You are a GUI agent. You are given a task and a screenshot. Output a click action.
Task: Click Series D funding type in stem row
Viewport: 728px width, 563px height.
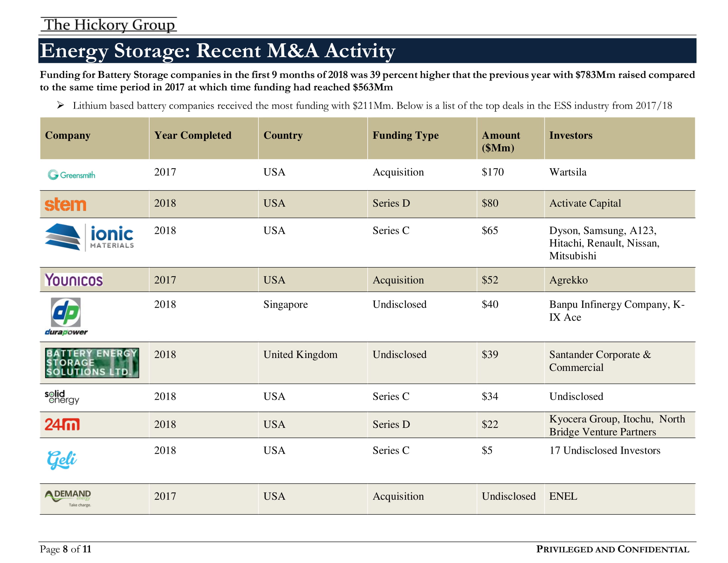[x=391, y=203]
